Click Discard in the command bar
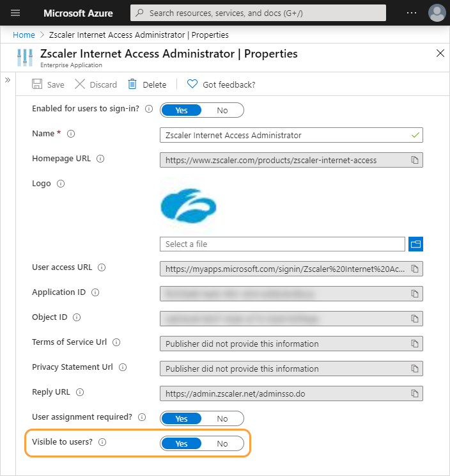This screenshot has width=450, height=476. click(x=96, y=84)
